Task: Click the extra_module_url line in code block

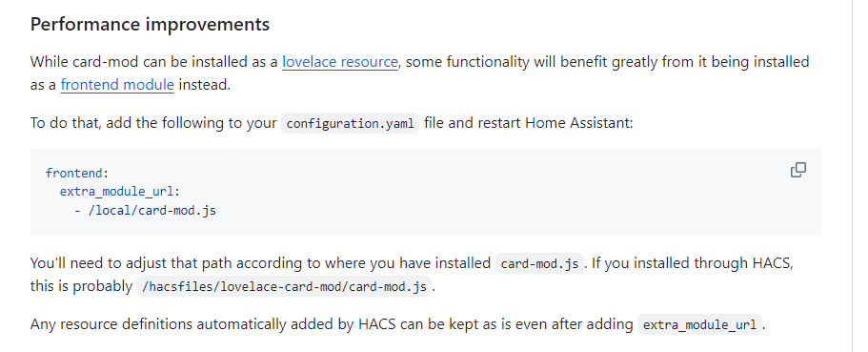Action: tap(120, 192)
